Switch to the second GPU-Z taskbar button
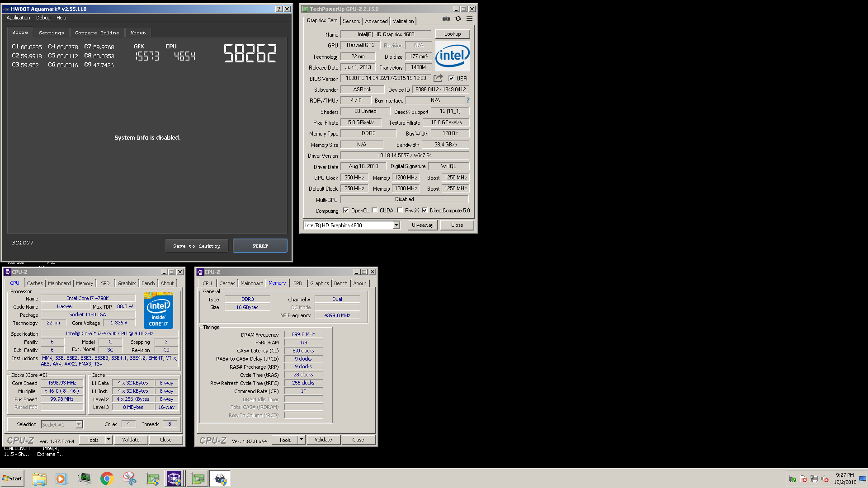This screenshot has width=868, height=488. (x=198, y=479)
